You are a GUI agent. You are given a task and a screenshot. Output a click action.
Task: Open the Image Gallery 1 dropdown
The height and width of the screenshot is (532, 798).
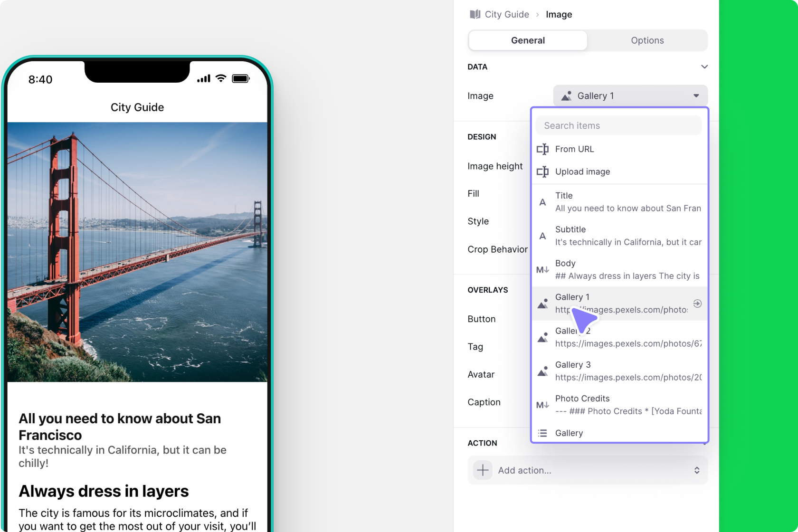pos(630,96)
